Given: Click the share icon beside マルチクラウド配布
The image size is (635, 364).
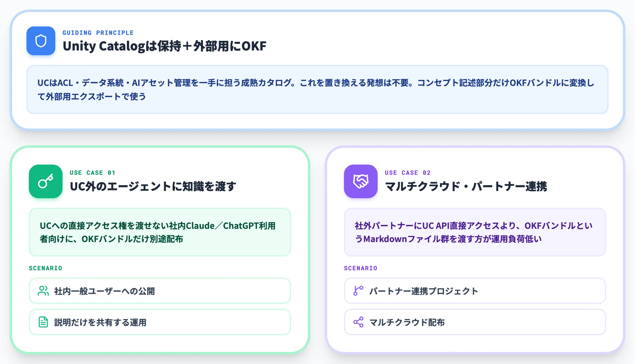Looking at the screenshot, I should pos(358,322).
